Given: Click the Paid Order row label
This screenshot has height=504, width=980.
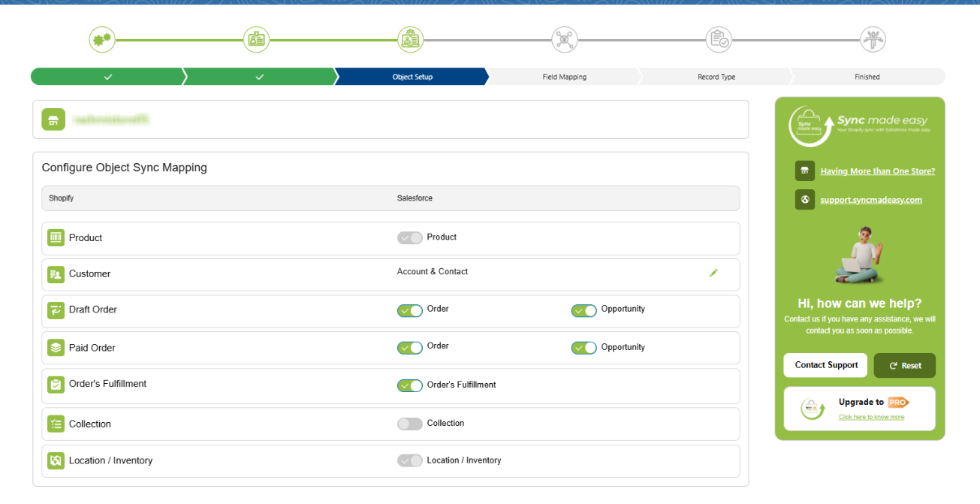Looking at the screenshot, I should point(92,348).
